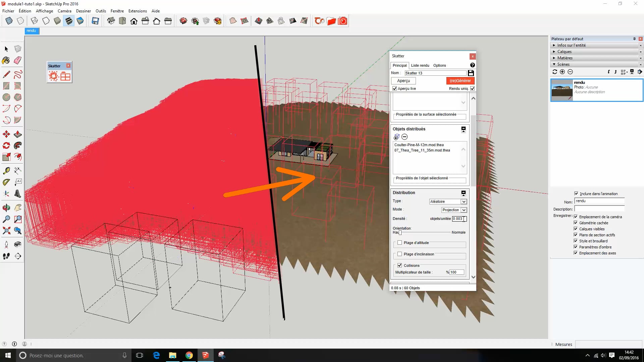The height and width of the screenshot is (362, 644).
Task: Switch to Skatter Options tab
Action: [439, 65]
